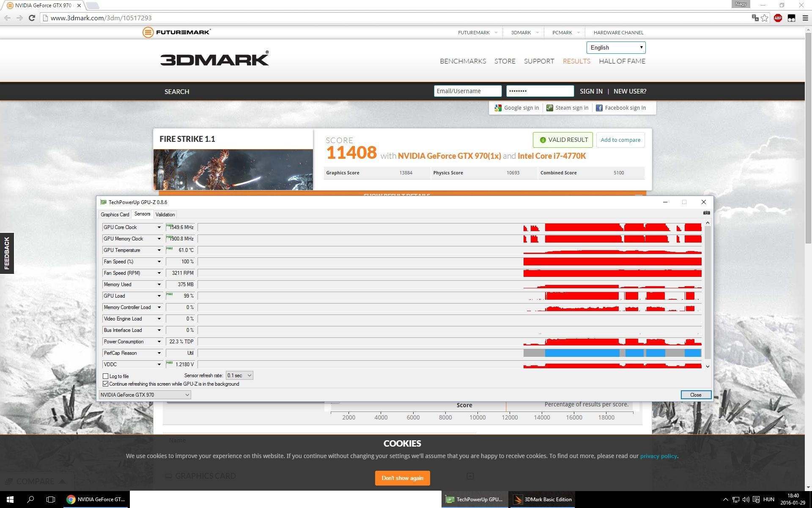
Task: Open the BENCHMARKS menu item
Action: pos(463,61)
